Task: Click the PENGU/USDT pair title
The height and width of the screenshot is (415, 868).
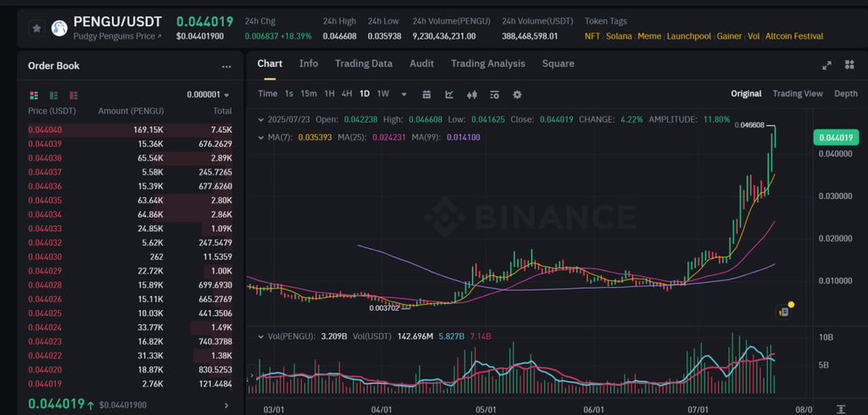Action: pyautogui.click(x=117, y=22)
